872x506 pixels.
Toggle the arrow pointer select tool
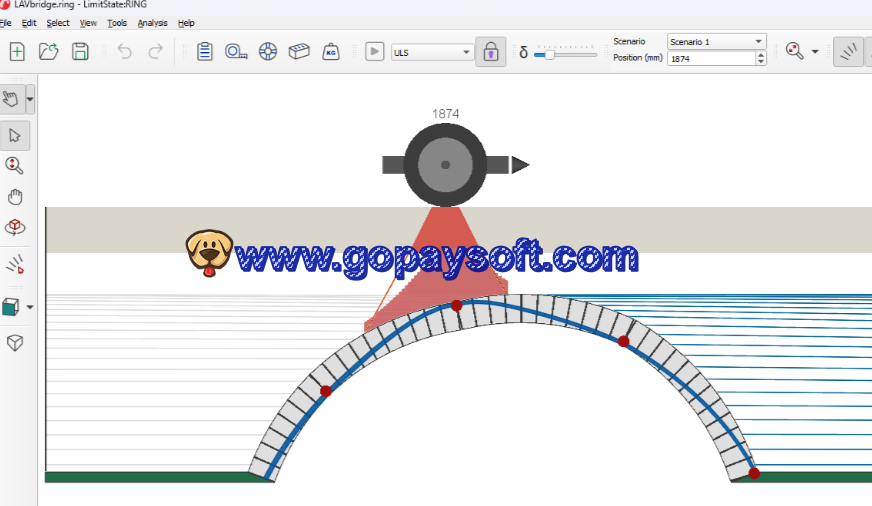point(15,135)
